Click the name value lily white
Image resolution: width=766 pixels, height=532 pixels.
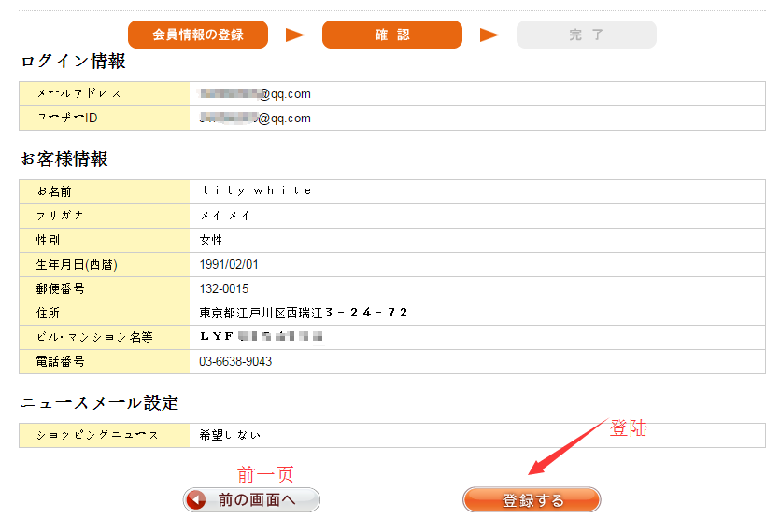pos(257,191)
